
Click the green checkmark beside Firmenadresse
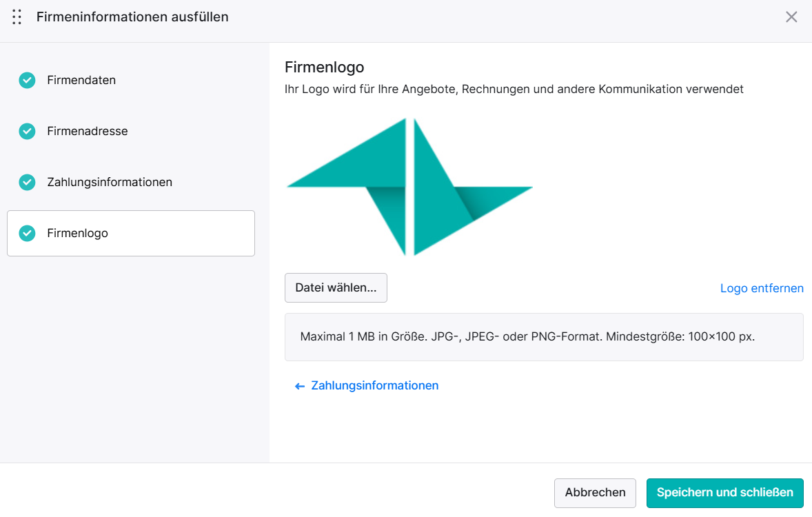[27, 131]
